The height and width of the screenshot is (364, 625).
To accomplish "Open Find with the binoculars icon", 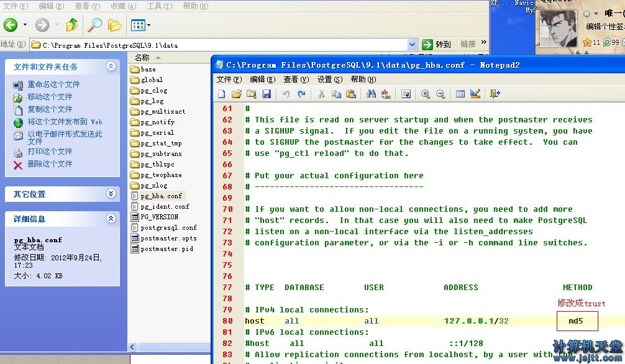I will pyautogui.click(x=371, y=94).
